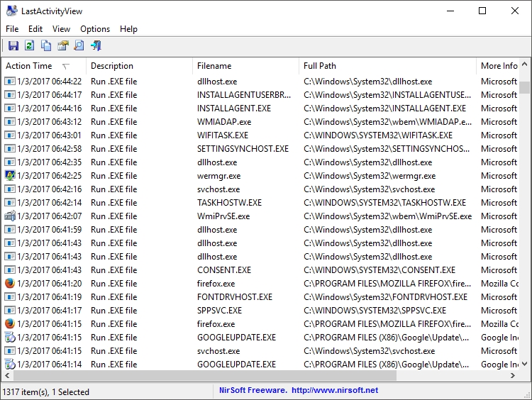The width and height of the screenshot is (532, 400).
Task: Click the row icon for SPPSVC.EXE
Action: click(x=10, y=310)
